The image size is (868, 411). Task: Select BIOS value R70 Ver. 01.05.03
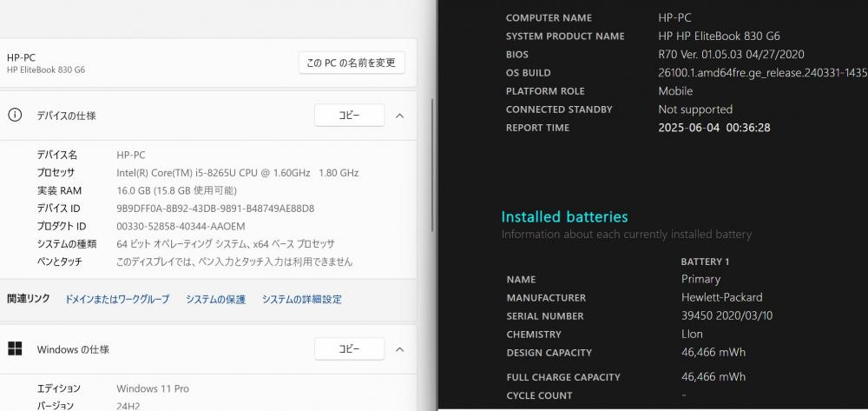click(x=731, y=54)
